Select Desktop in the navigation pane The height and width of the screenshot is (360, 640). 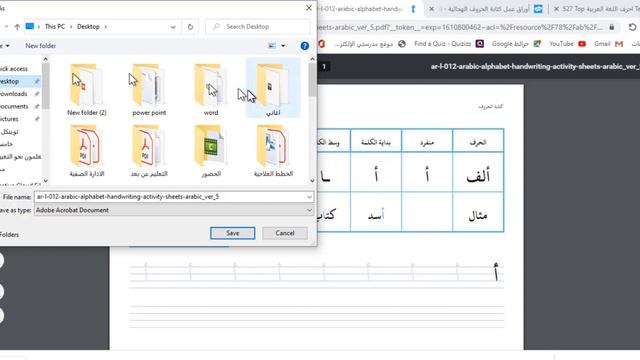20,81
